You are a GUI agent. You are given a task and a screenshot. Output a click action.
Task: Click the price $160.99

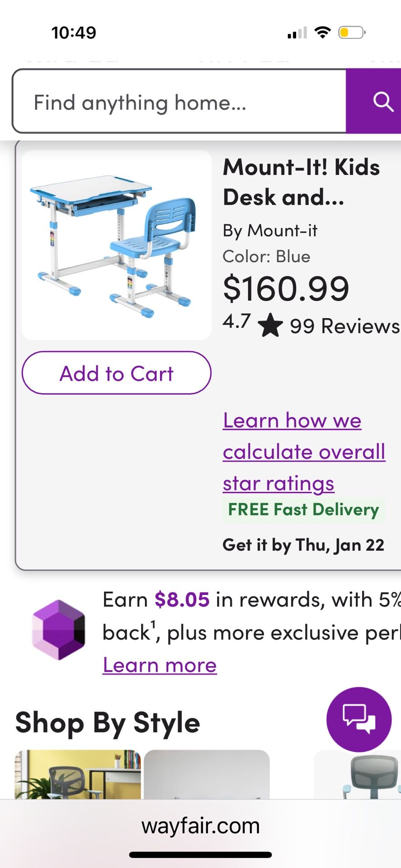(x=286, y=288)
